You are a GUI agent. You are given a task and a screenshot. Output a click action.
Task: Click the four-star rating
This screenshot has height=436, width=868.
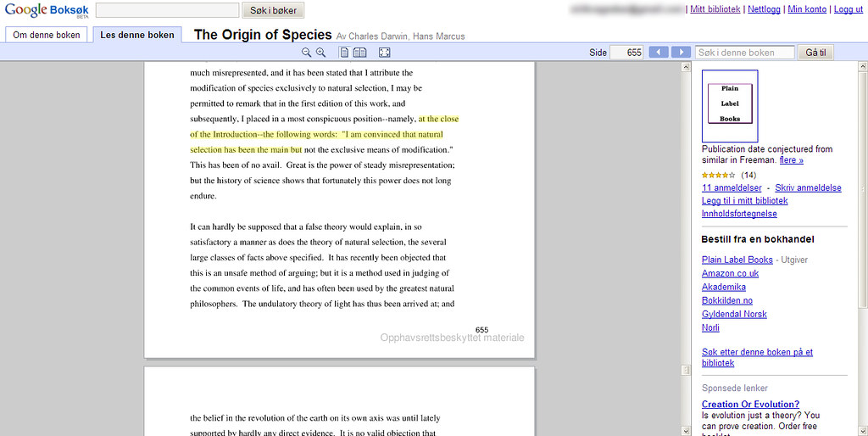coord(718,175)
